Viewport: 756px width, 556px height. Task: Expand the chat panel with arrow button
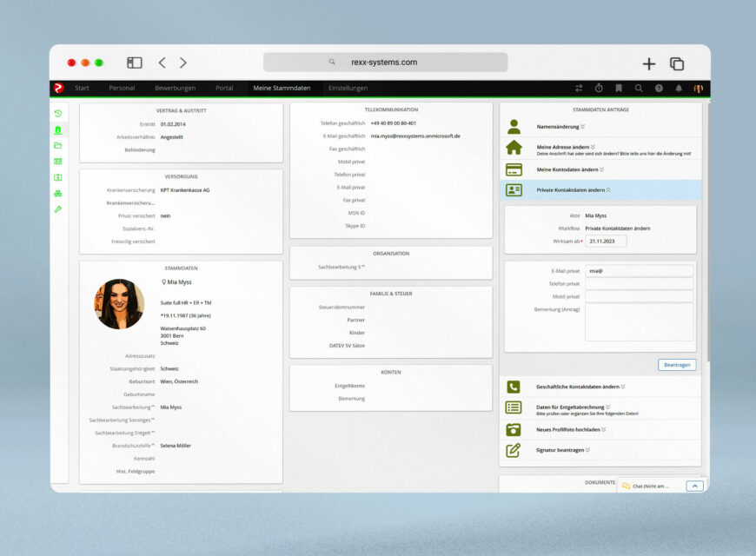click(x=694, y=486)
